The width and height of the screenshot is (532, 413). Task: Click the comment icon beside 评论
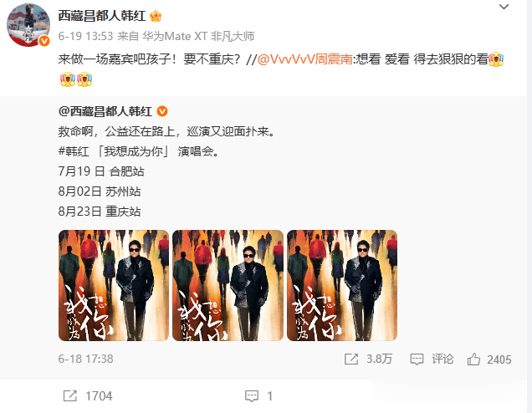[417, 359]
